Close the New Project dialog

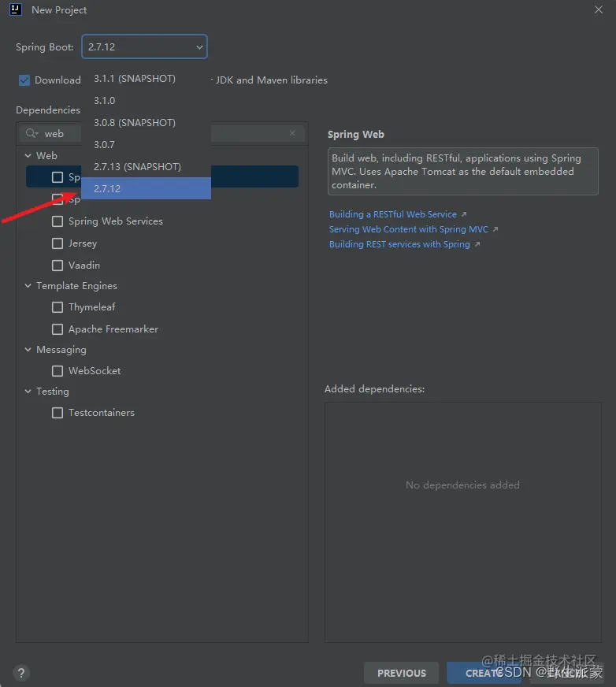[599, 9]
